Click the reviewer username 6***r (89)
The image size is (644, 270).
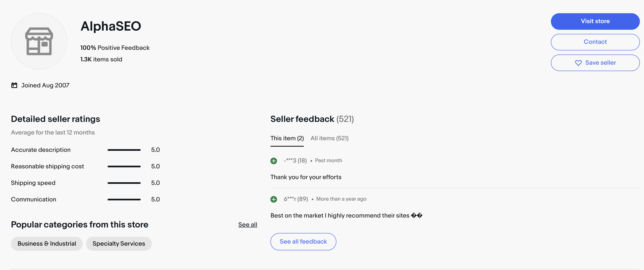pos(296,199)
